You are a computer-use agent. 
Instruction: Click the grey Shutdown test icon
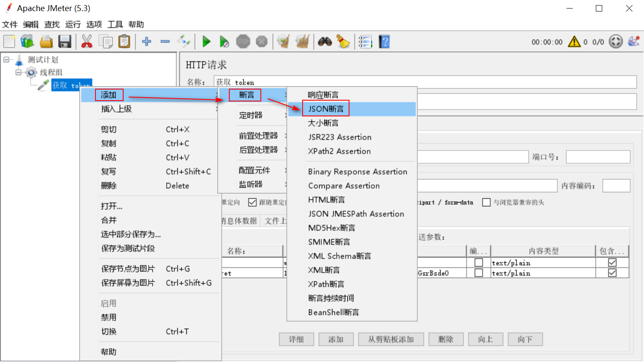[x=262, y=41]
